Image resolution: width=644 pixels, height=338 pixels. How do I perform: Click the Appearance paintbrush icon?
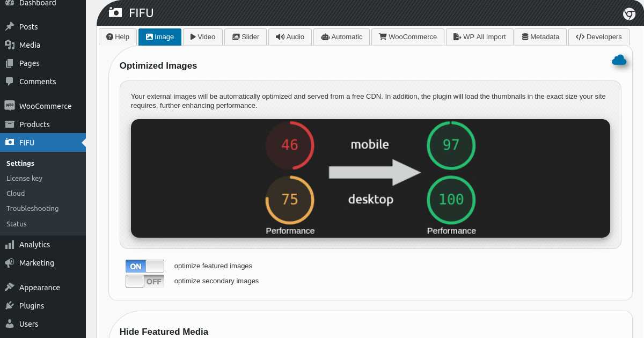10,288
